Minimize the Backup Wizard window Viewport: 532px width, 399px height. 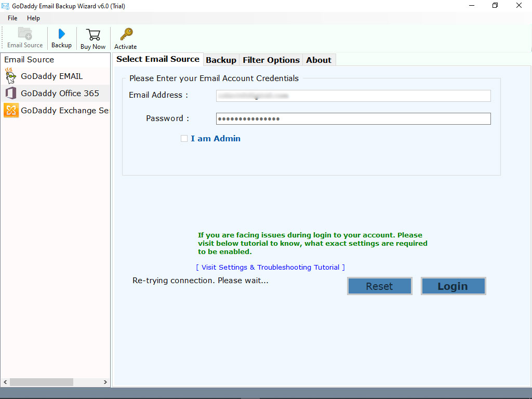tap(472, 5)
